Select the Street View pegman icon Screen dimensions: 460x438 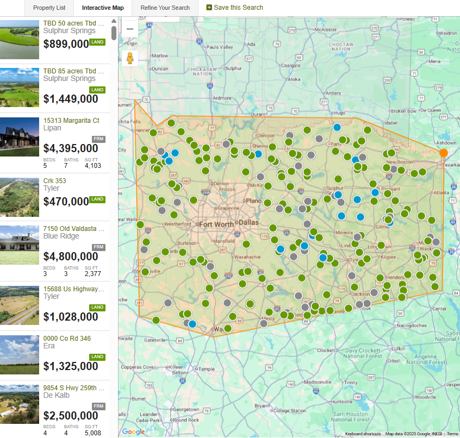130,58
